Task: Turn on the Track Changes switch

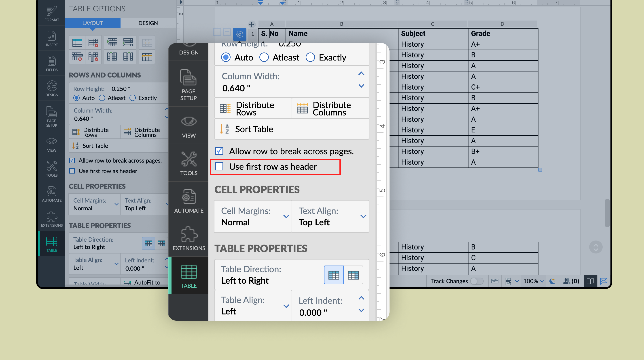Action: tap(477, 281)
